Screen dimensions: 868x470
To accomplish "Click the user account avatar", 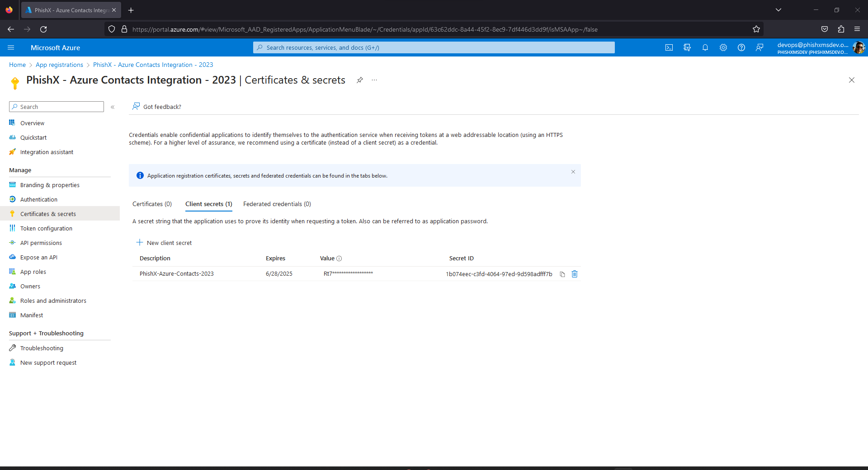I will pos(859,47).
